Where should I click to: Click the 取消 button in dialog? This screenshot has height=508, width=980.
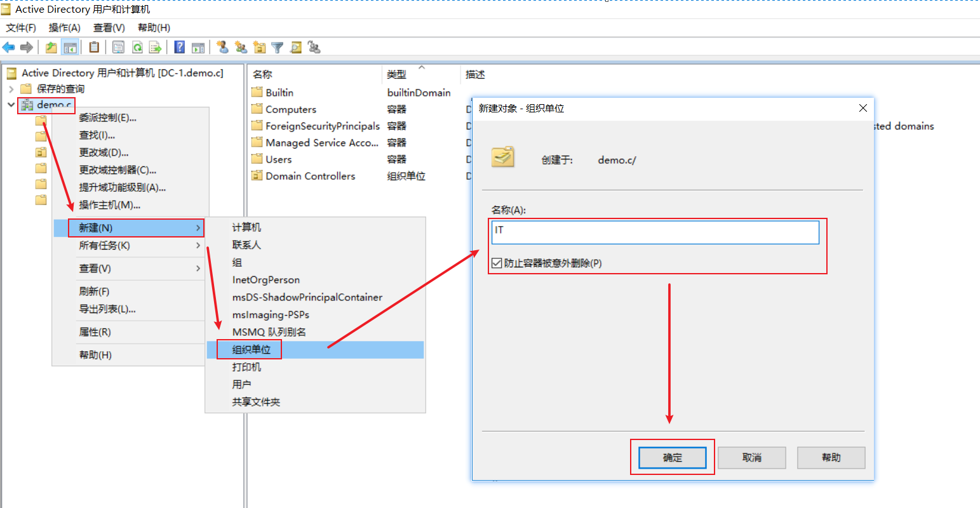(751, 458)
